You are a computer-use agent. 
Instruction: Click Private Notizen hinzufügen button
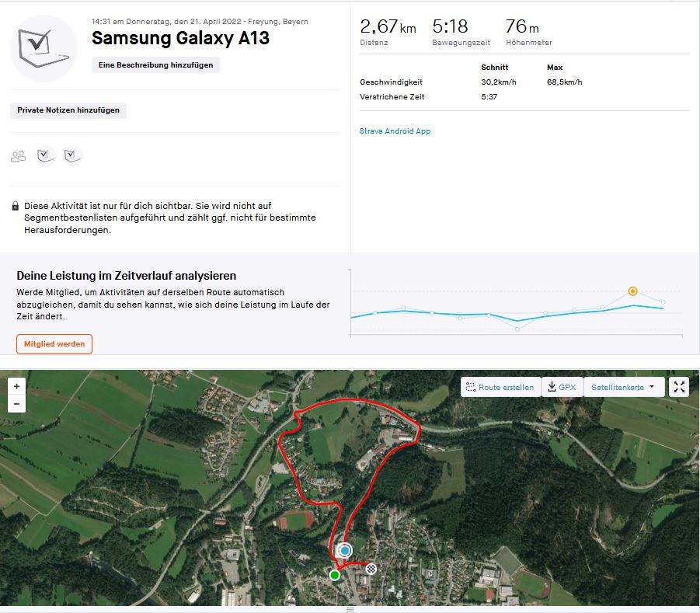tap(68, 110)
